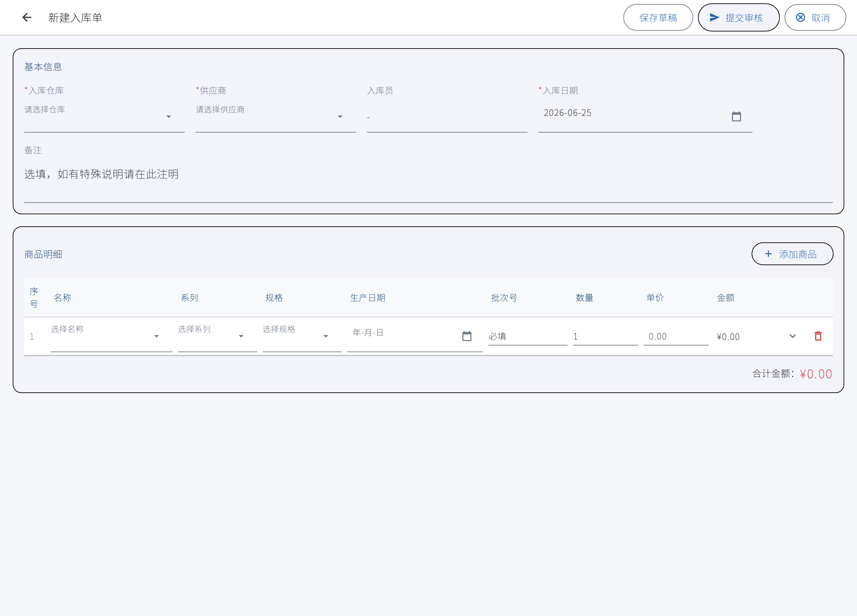This screenshot has height=616, width=857.
Task: Open the 选择名称 dropdown in row 1
Action: coord(111,336)
